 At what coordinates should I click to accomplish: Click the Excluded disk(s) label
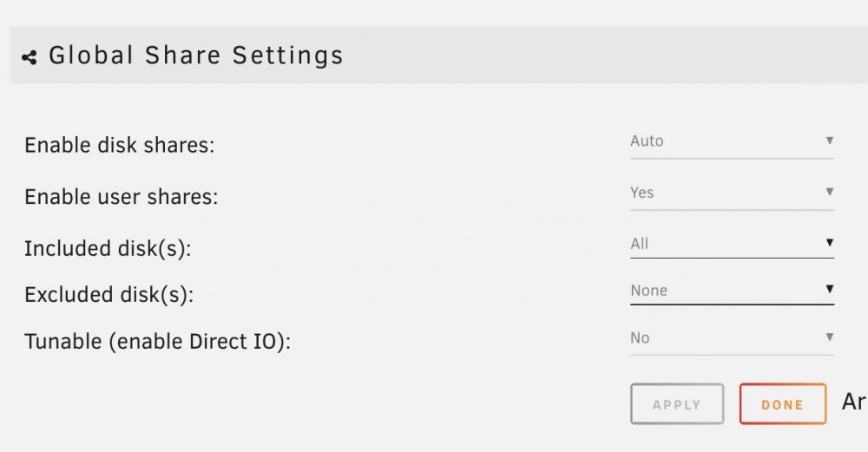pos(109,295)
